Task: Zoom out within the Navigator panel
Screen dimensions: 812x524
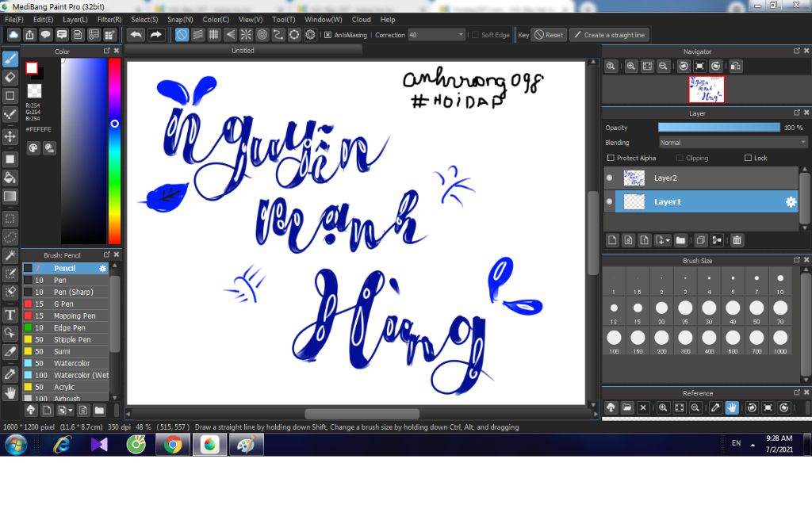Action: (x=663, y=67)
